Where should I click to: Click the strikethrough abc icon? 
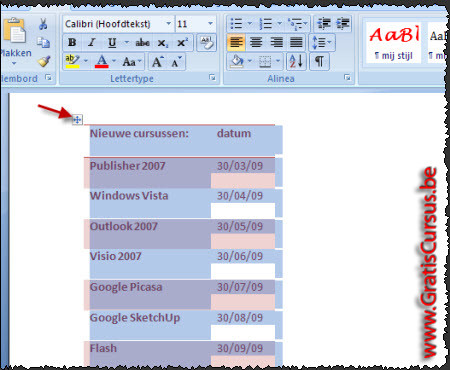(x=142, y=43)
